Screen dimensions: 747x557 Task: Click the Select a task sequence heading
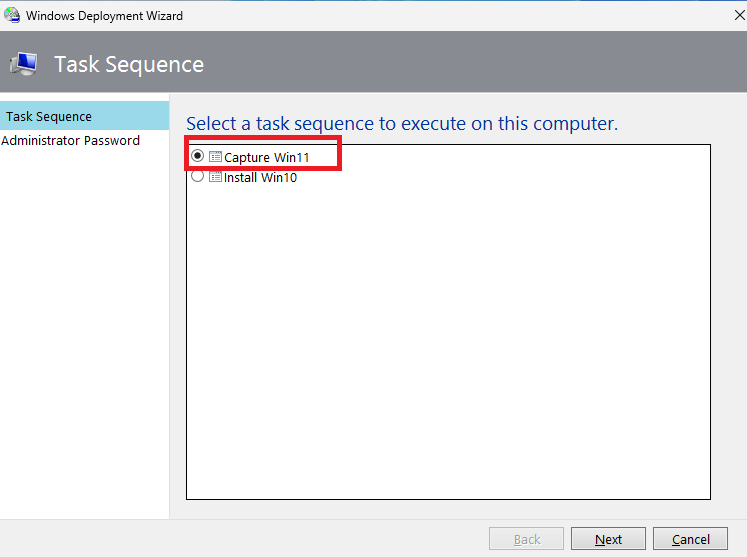click(x=402, y=124)
